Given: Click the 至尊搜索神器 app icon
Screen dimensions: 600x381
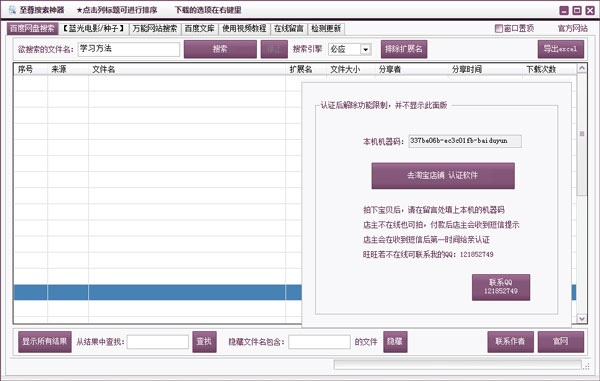Looking at the screenshot, I should [12, 10].
